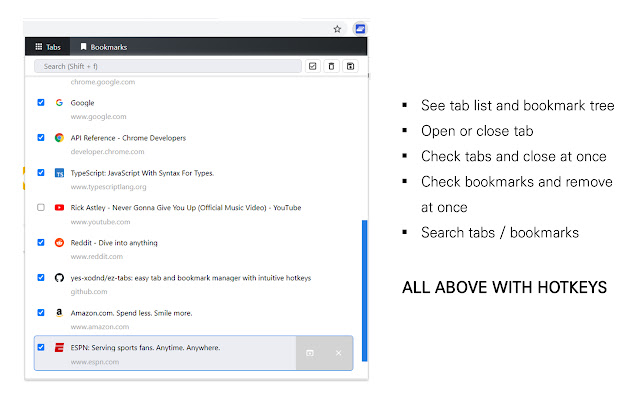Uncheck the ez-tabs GitHub tab checkbox

tap(41, 278)
